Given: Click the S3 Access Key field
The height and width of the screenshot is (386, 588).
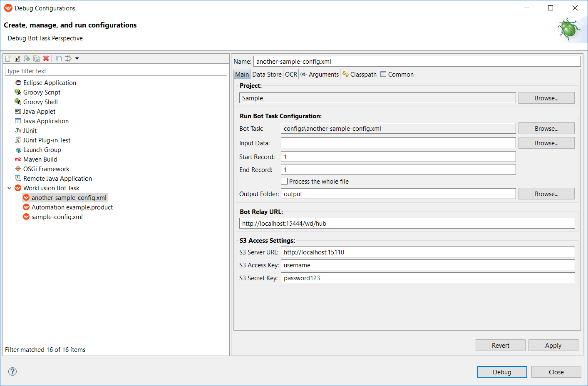Looking at the screenshot, I should click(x=428, y=265).
